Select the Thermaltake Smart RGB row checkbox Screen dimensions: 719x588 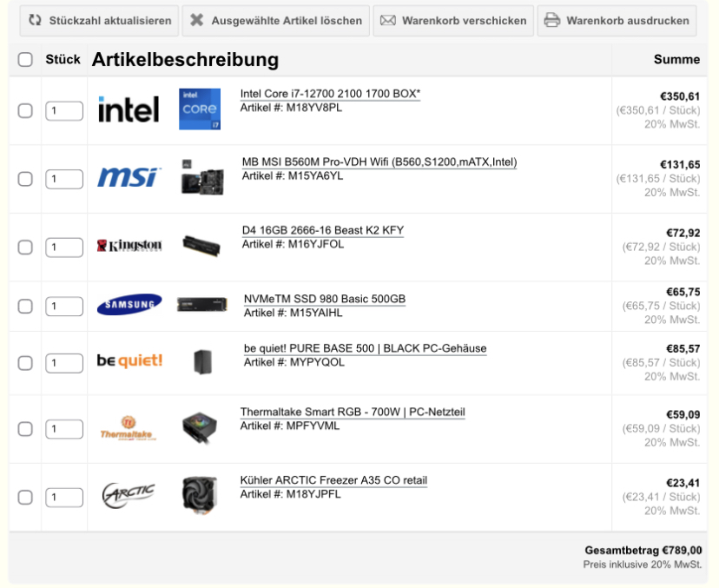(x=25, y=429)
